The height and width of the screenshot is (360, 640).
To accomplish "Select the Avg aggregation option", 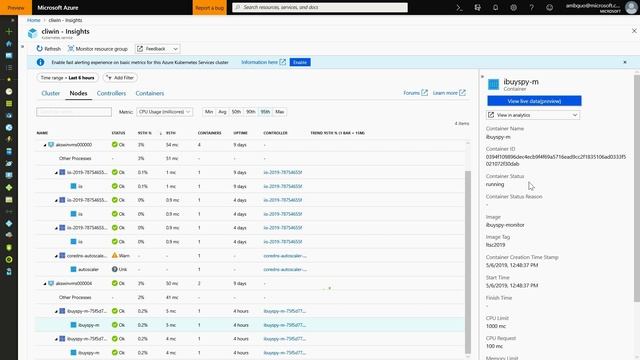I will [222, 112].
